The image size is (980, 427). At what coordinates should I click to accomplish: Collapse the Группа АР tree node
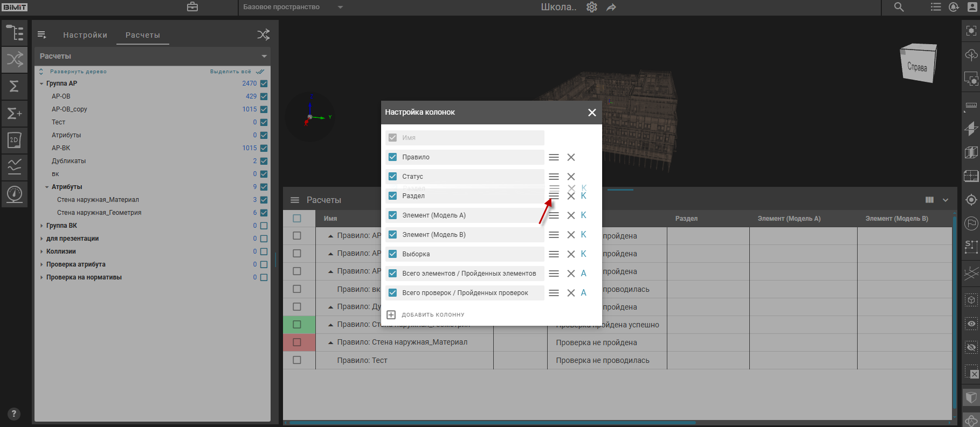click(x=42, y=83)
